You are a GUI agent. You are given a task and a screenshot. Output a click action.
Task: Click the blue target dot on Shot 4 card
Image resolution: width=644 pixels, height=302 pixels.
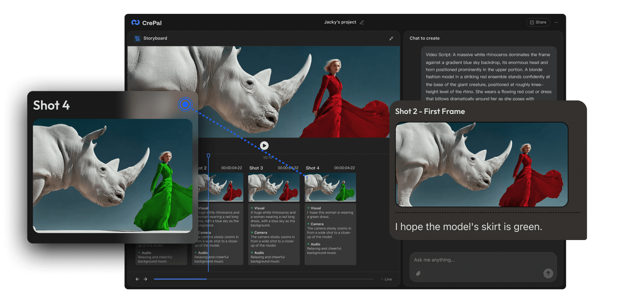[x=185, y=104]
